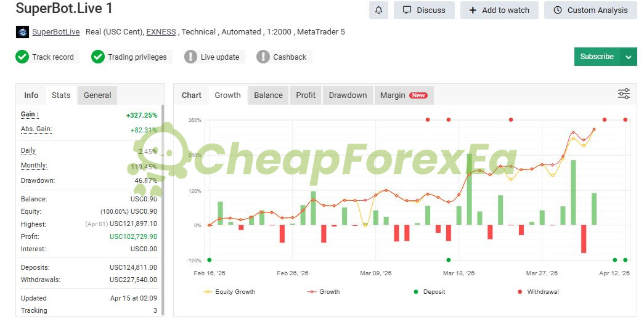The width and height of the screenshot is (644, 327).
Task: Click the Trading privileges checkmark icon
Action: tap(98, 57)
